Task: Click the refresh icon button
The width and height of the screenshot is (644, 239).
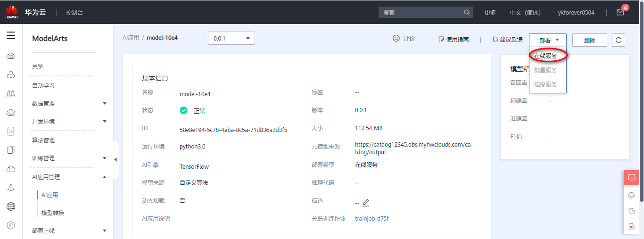Action: pyautogui.click(x=619, y=40)
